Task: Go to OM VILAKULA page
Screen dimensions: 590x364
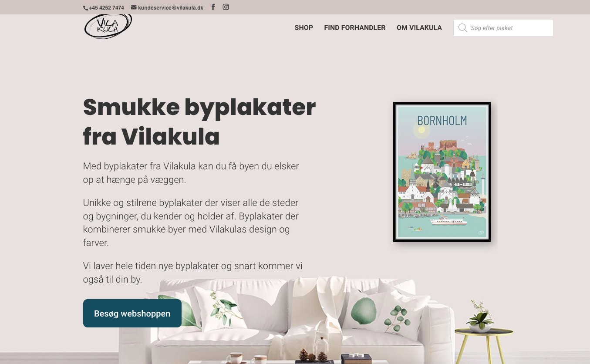Action: point(419,28)
